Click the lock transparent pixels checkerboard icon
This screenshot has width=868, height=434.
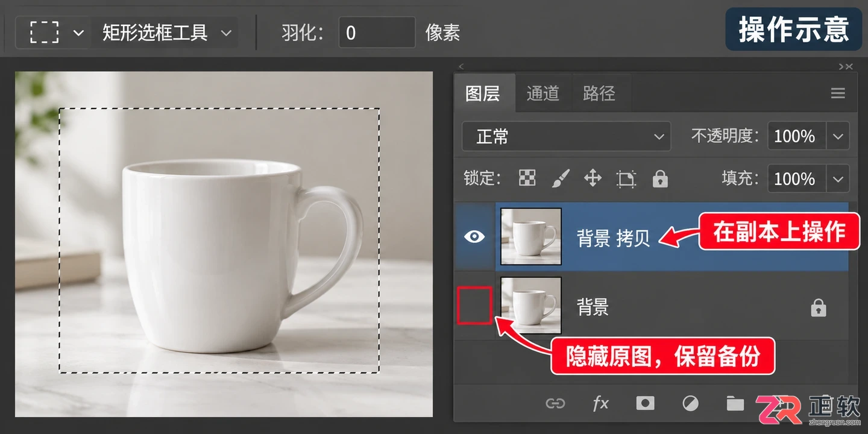(527, 178)
